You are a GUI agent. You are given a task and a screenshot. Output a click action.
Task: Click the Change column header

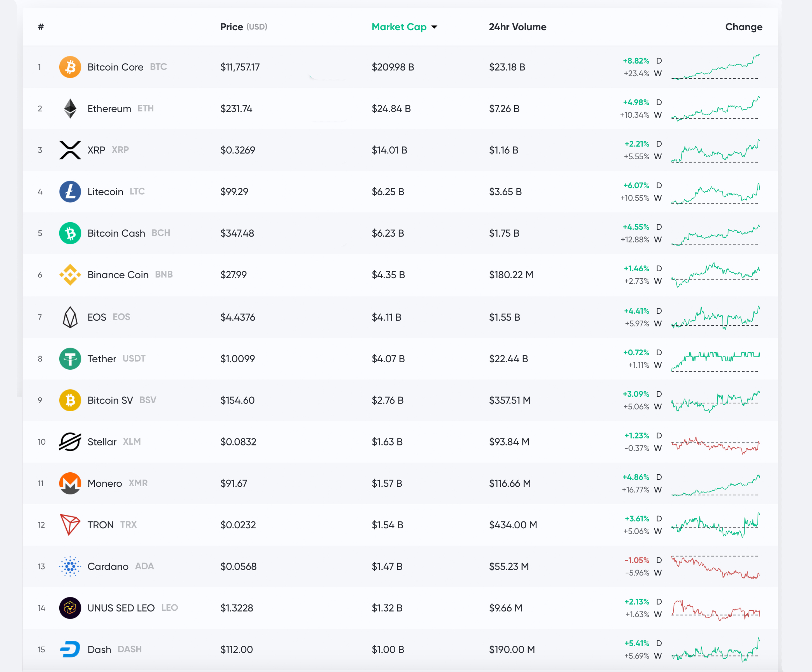(x=744, y=27)
